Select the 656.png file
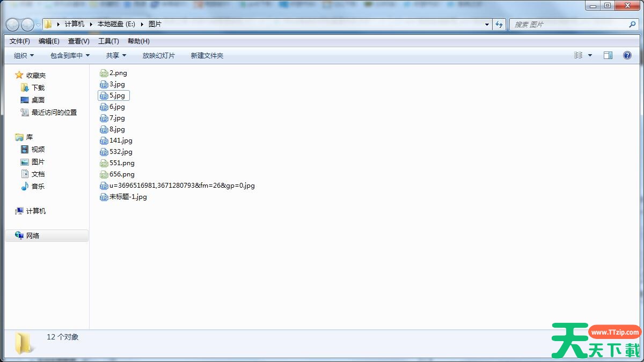644x362 pixels. pyautogui.click(x=122, y=174)
